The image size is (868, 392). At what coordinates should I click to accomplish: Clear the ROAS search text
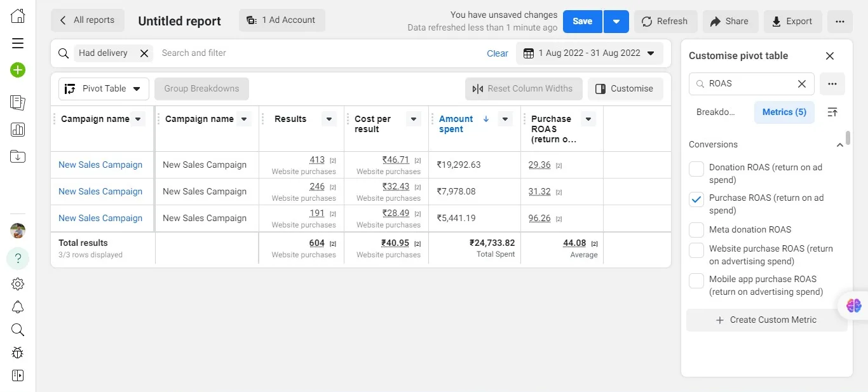coord(802,83)
